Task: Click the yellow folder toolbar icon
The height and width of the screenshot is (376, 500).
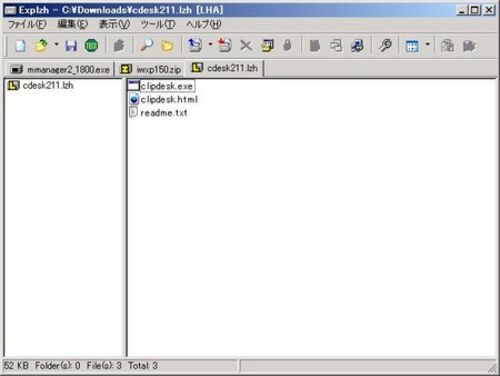Action: [167, 46]
